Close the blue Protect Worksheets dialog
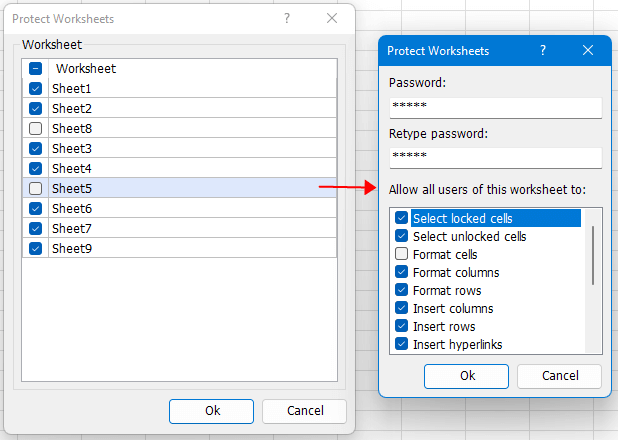618x440 pixels. click(588, 50)
